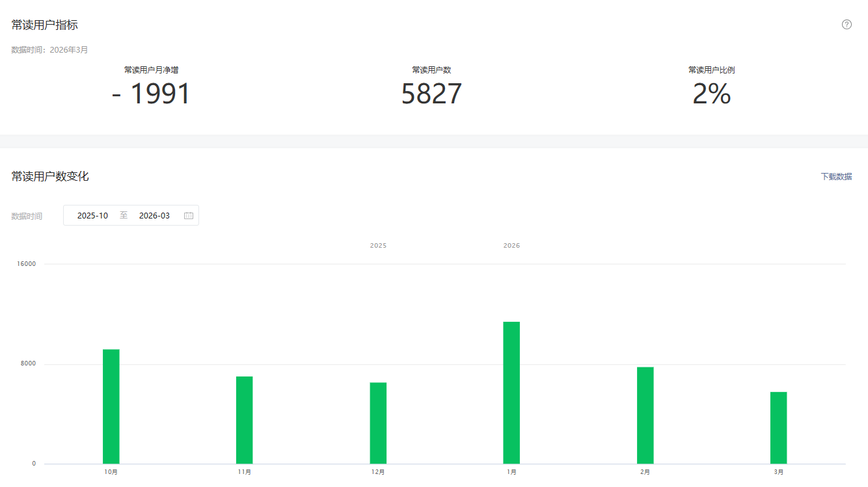
Task: Click the 16000 y-axis label
Action: (27, 264)
